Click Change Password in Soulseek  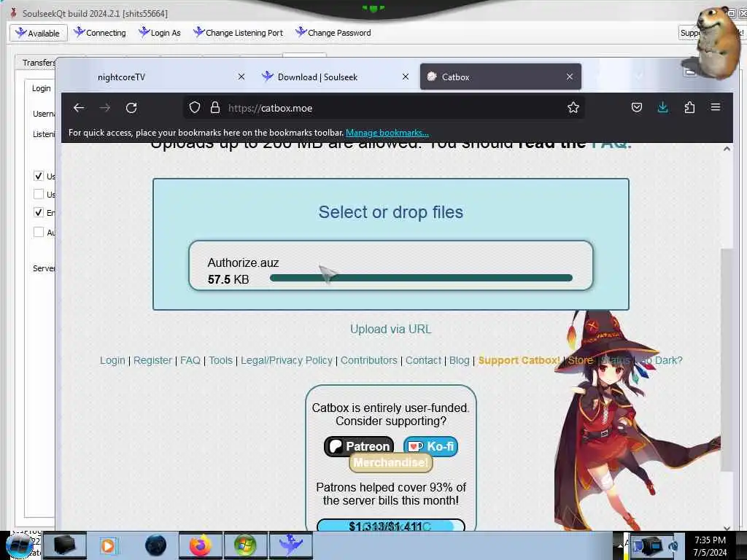(333, 33)
